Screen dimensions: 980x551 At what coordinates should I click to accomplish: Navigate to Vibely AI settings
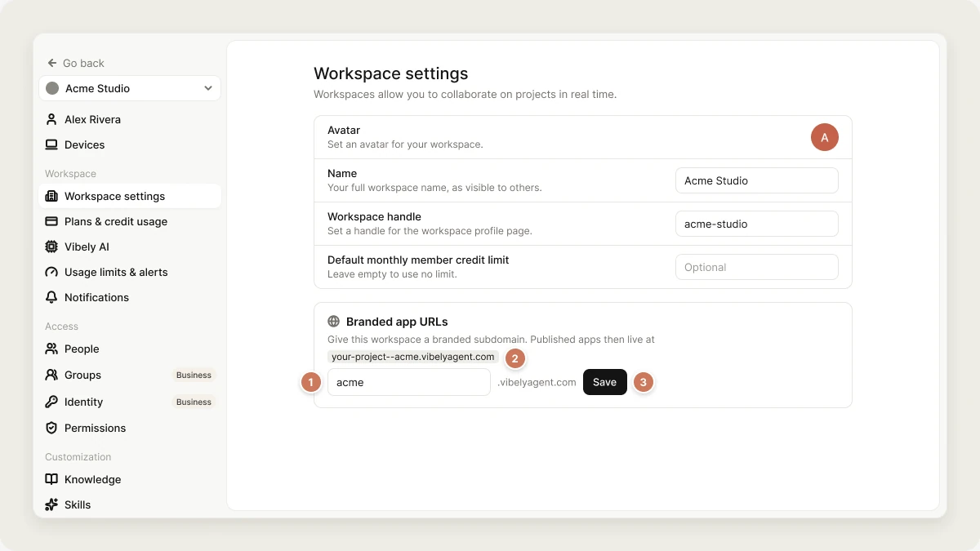(x=130, y=247)
